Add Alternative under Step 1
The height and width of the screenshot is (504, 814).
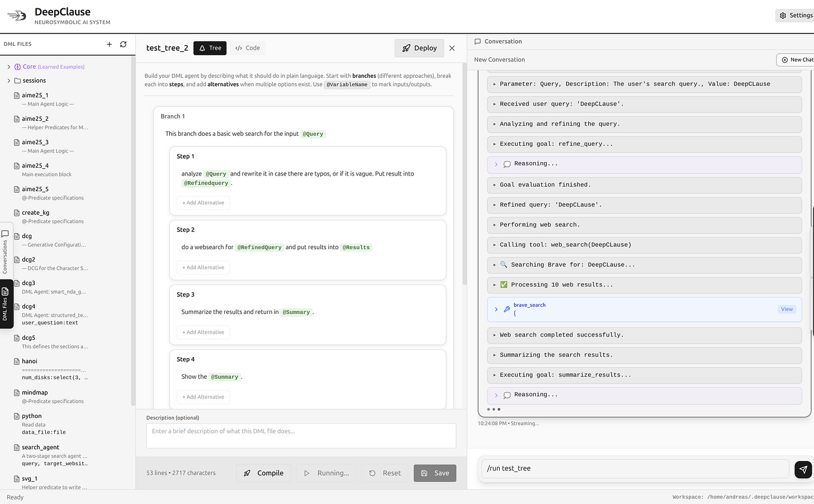click(x=203, y=203)
